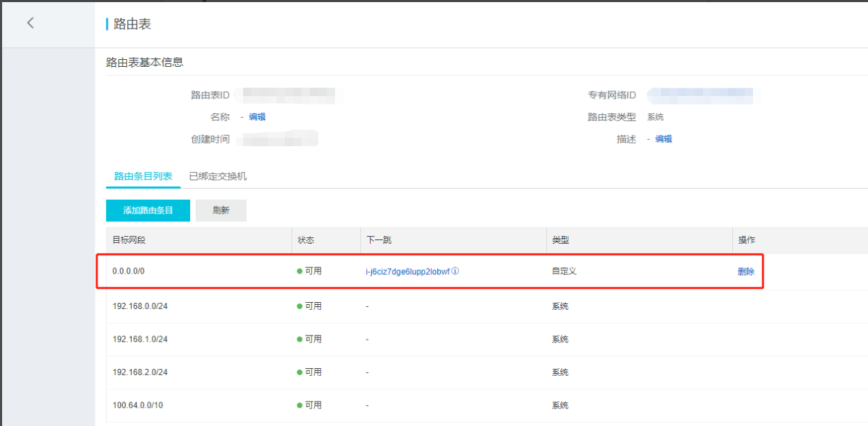Click the back arrow icon at top left
Screen dimensions: 868x426
tap(30, 22)
